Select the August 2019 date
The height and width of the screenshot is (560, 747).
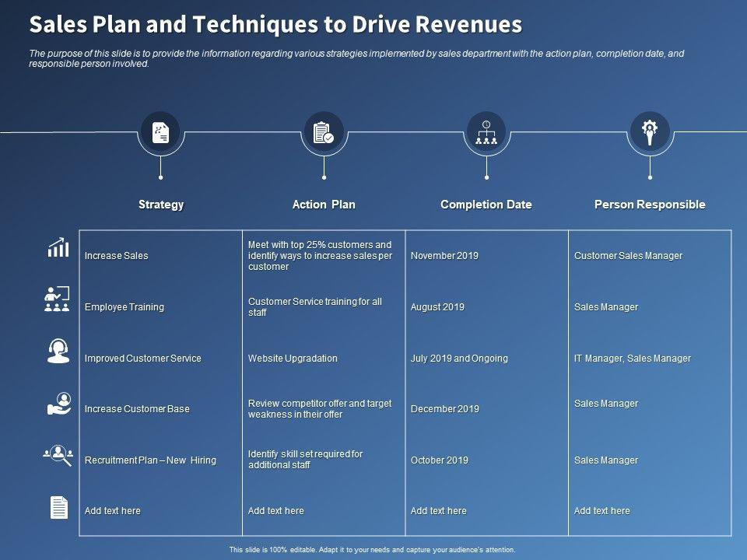coord(437,307)
